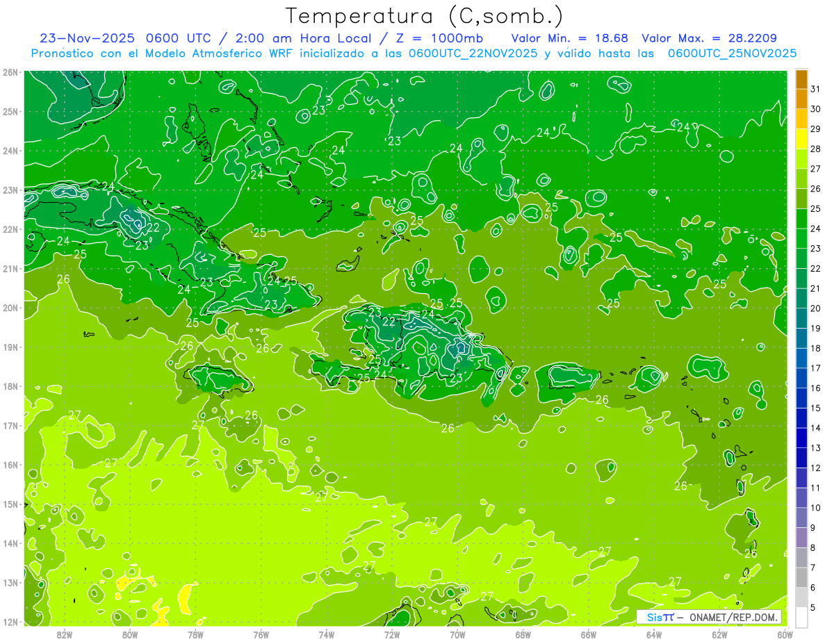Screen dimensions: 834x644
Task: Click the 16N latitude axis label
Action: (x=10, y=465)
